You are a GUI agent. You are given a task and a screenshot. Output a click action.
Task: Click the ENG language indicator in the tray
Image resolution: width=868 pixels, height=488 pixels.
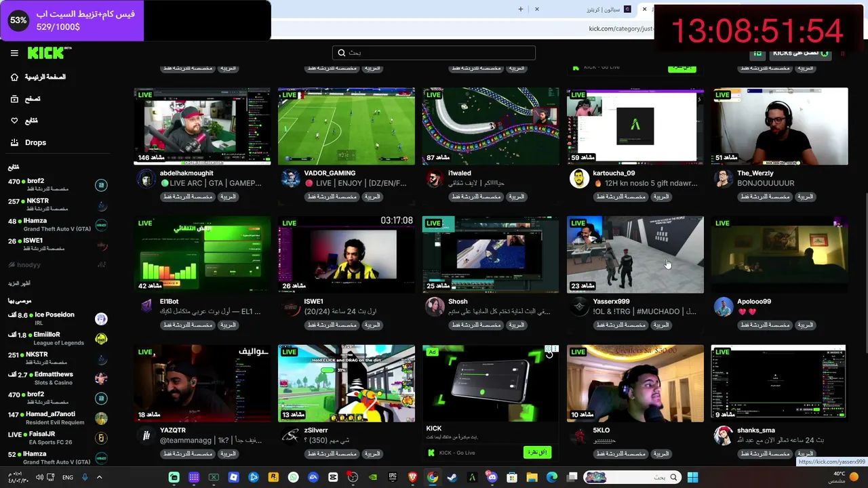(68, 478)
